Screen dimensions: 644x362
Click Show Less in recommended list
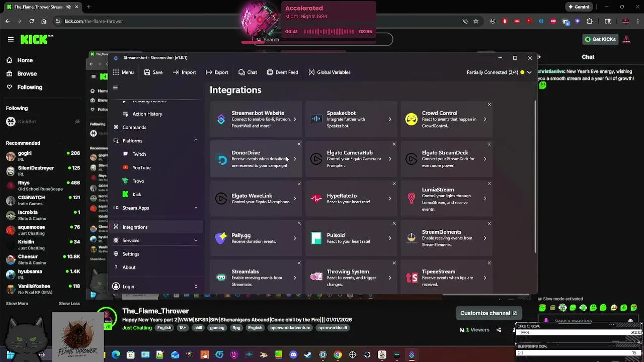click(69, 304)
